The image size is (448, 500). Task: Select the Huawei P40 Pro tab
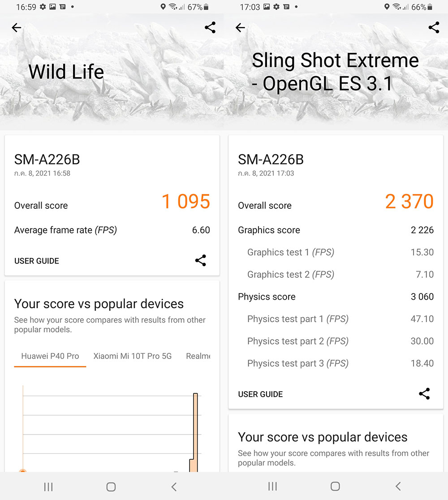[x=50, y=356]
